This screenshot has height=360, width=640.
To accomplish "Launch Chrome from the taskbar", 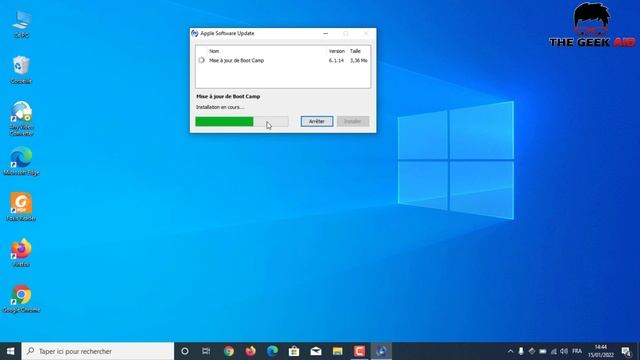I will pyautogui.click(x=229, y=351).
